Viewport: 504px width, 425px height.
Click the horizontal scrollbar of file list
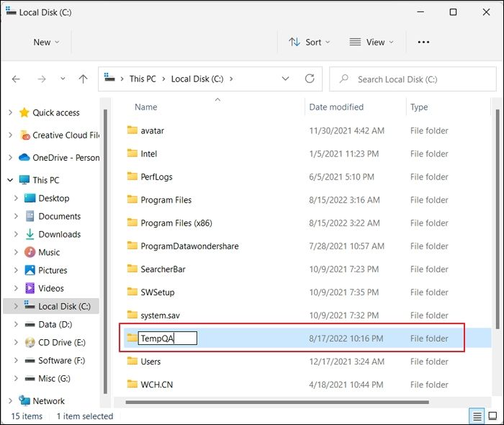pyautogui.click(x=277, y=402)
